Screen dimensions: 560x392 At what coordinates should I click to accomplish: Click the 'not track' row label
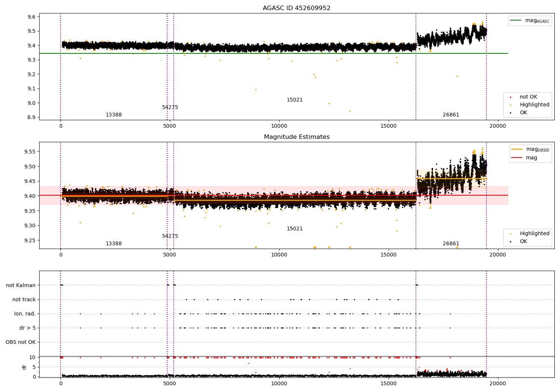point(24,300)
